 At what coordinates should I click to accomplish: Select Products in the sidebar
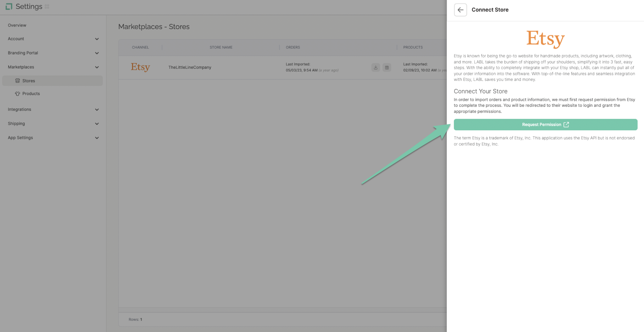pyautogui.click(x=53, y=94)
